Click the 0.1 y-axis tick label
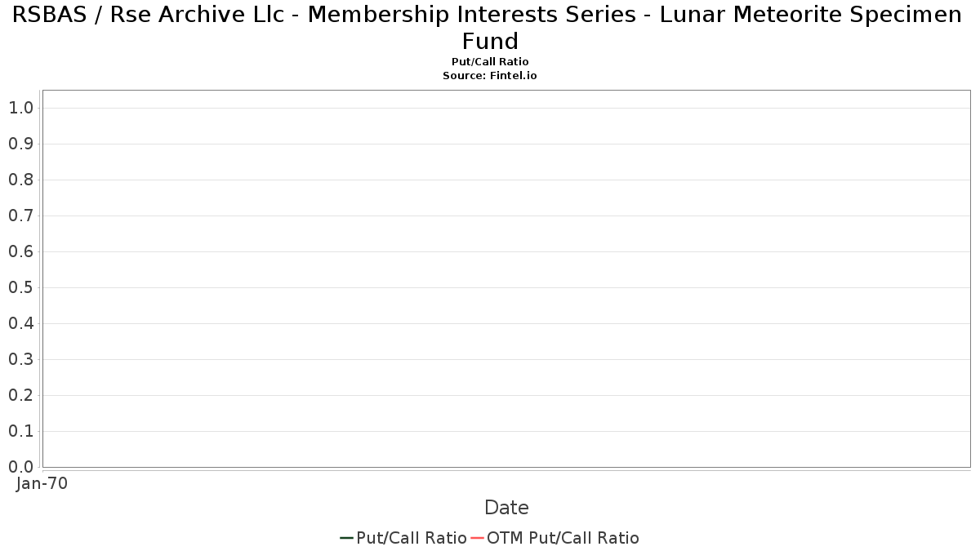The height and width of the screenshot is (551, 980). (x=20, y=431)
